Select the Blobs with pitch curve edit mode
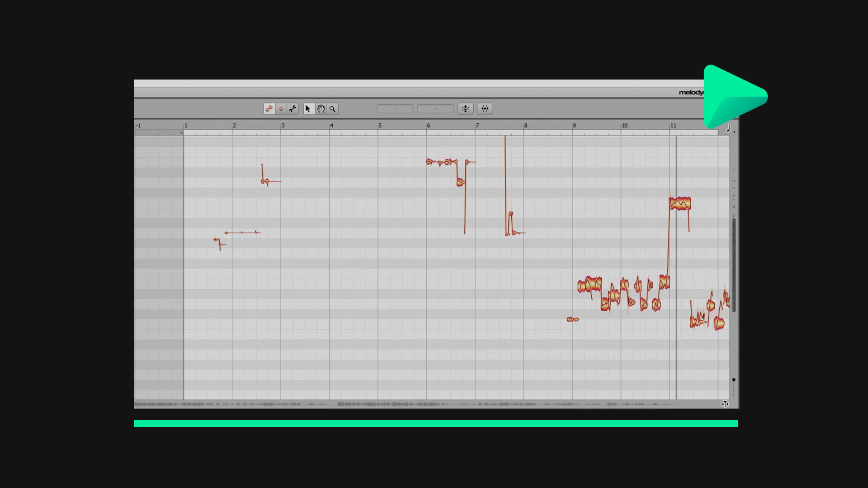Viewport: 868px width, 488px height. (269, 108)
